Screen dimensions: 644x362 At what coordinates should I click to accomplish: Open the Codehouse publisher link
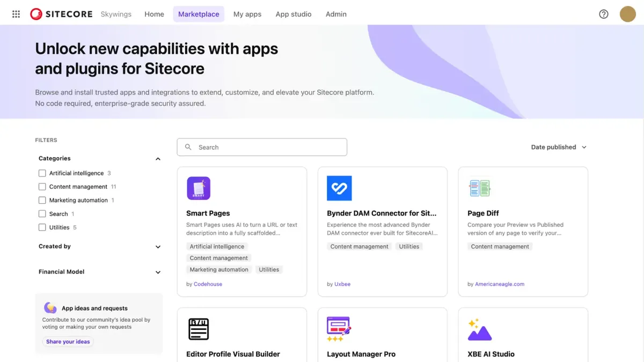(208, 284)
